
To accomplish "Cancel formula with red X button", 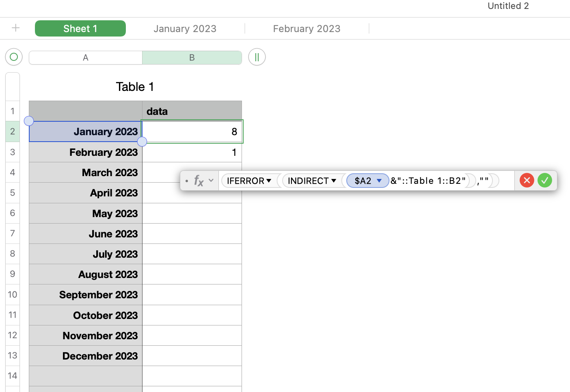I will 527,180.
